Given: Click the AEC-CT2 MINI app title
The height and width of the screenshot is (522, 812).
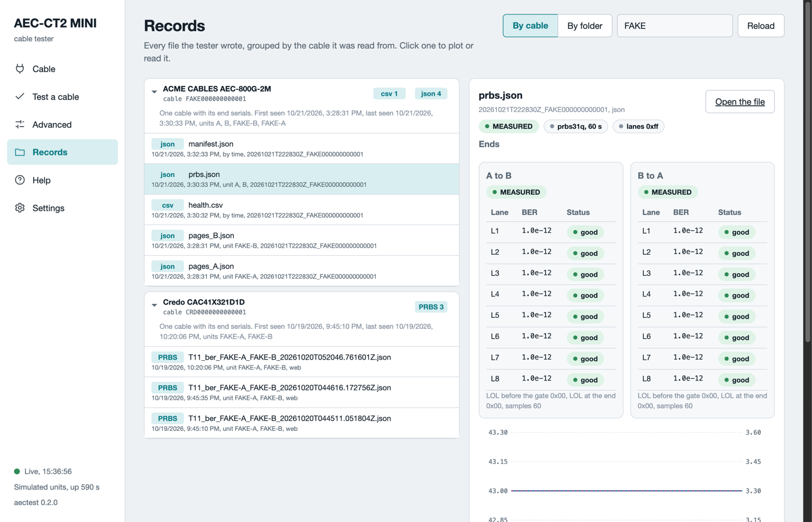Looking at the screenshot, I should tap(55, 23).
